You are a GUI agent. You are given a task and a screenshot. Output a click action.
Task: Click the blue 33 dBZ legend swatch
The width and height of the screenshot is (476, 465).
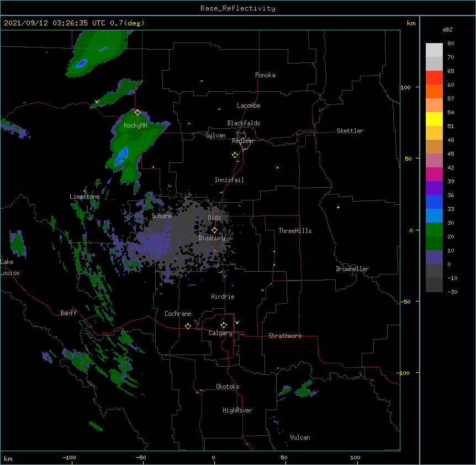pyautogui.click(x=434, y=202)
